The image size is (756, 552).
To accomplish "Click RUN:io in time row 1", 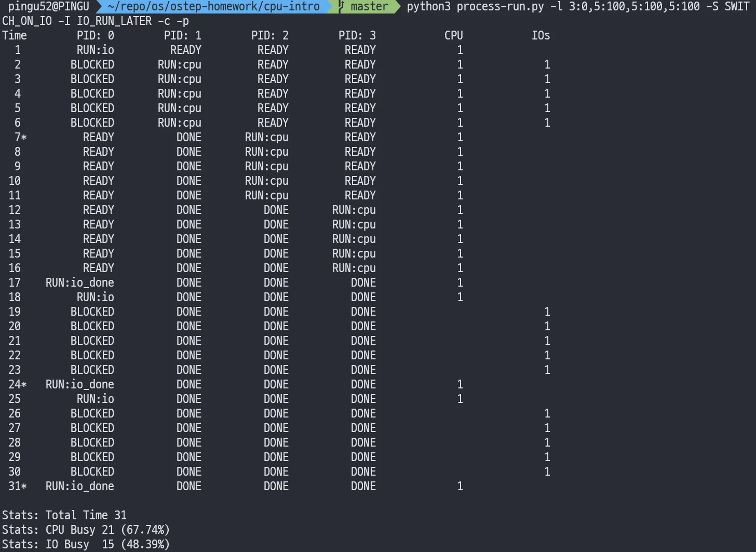I will (96, 50).
